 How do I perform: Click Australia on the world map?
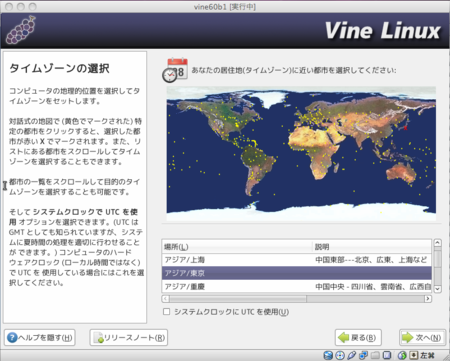pos(401,172)
